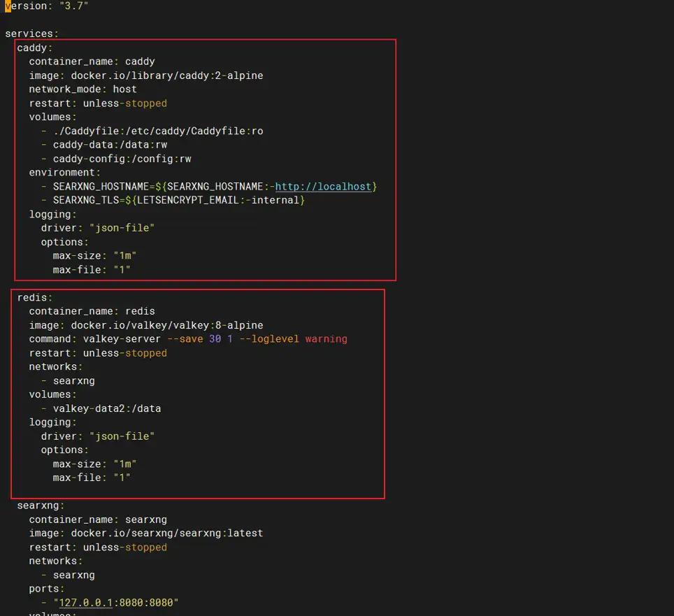
Task: Click the searxng:latest image line
Action: [146, 533]
